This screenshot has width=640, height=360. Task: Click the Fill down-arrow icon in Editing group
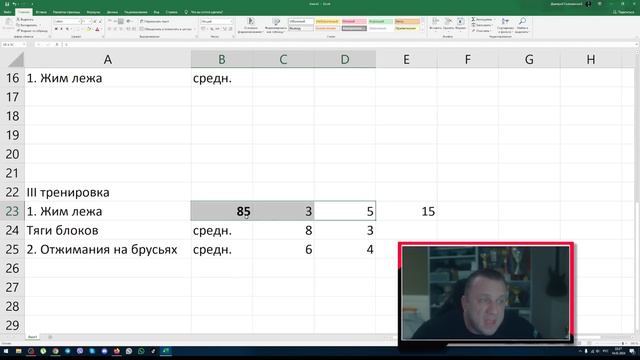(x=473, y=25)
